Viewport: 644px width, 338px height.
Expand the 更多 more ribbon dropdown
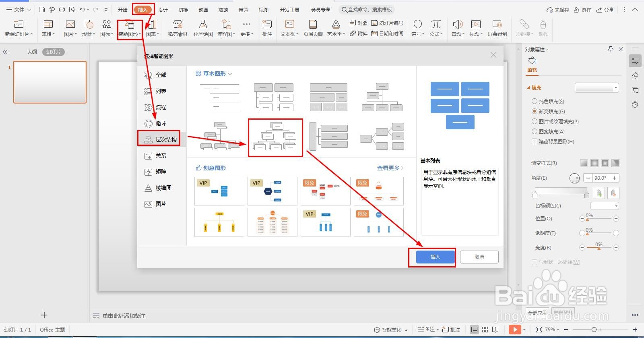(x=246, y=29)
